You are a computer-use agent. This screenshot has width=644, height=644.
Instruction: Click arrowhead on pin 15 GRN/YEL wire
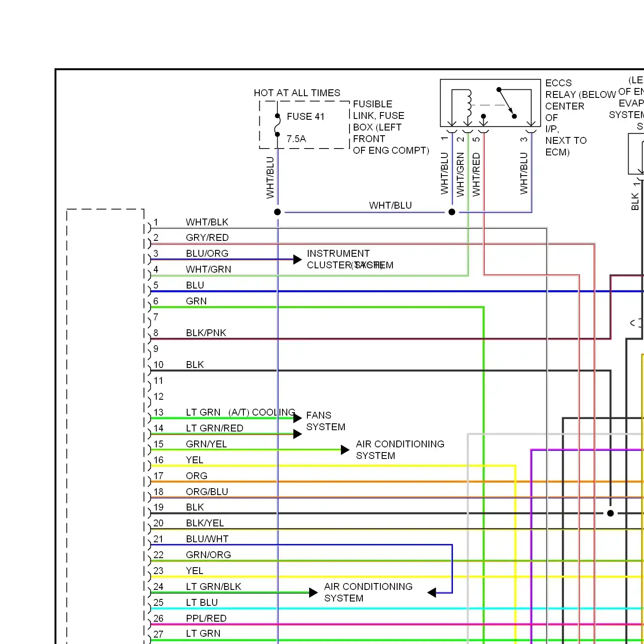tap(345, 450)
